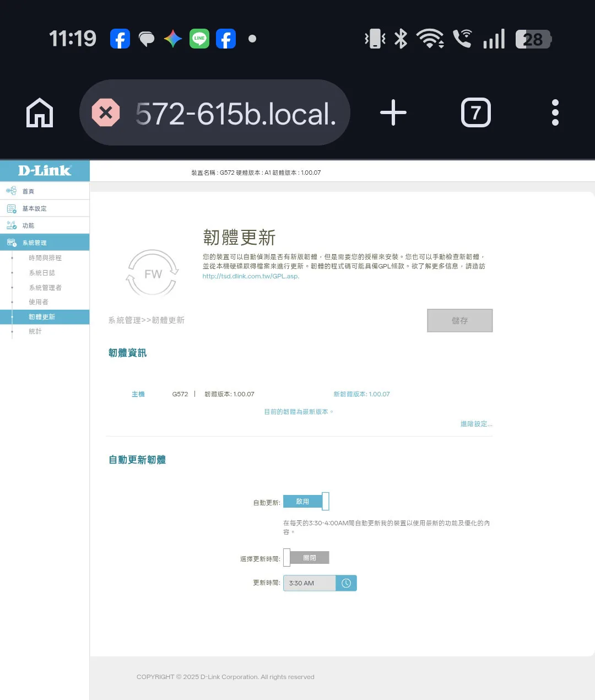Screen dimensions: 595x700
Task: Click the circular FW firmware icon
Action: click(x=153, y=273)
